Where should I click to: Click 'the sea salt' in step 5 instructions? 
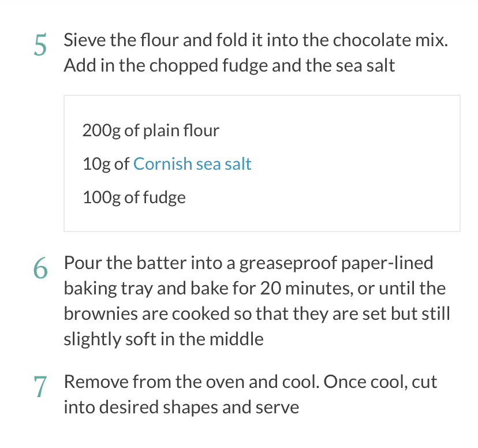pyautogui.click(x=350, y=65)
